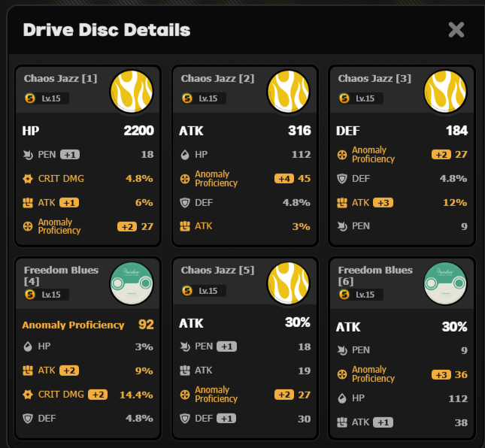
Task: Click the 'Chaos Jazz [5]' title
Action: (x=218, y=270)
